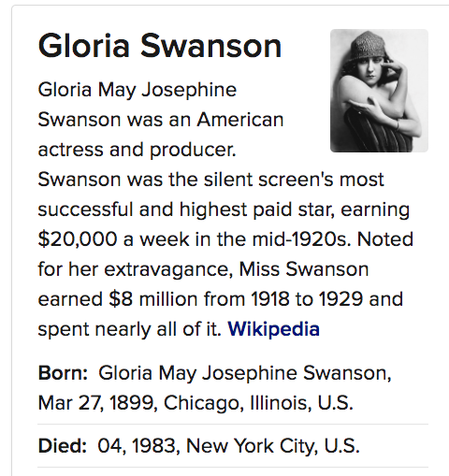Click the "actress and producer." text line
Viewport: 449px width, 476px height.
tap(137, 150)
